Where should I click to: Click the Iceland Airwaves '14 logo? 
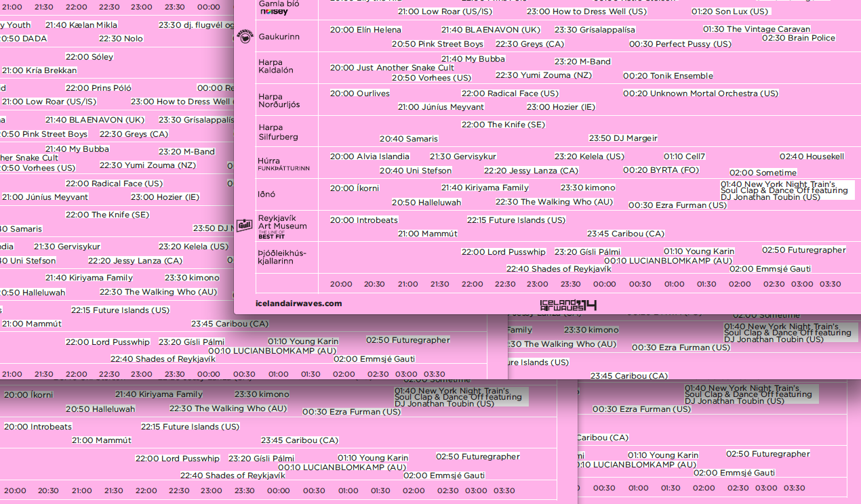(568, 306)
